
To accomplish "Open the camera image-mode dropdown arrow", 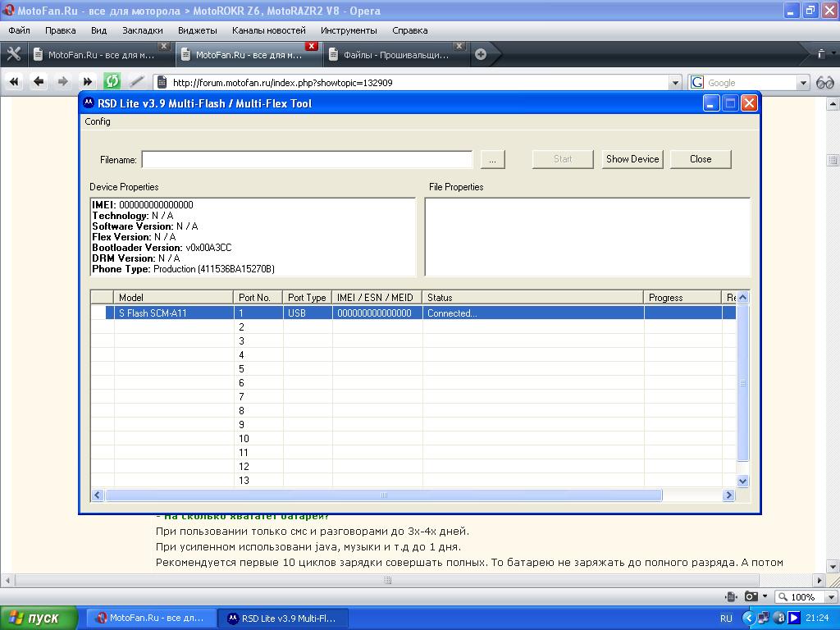I will click(x=765, y=596).
